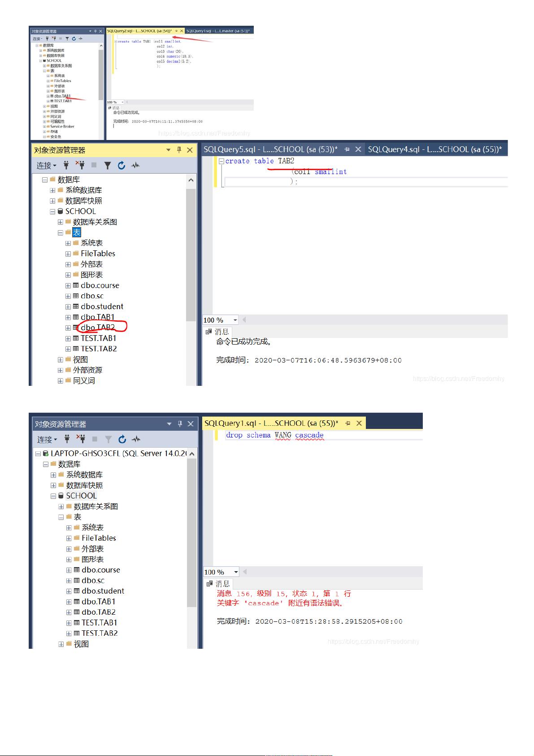Click activity monitor icon in LAPTOP-GHSO3CFL window toolbar

[x=136, y=439]
